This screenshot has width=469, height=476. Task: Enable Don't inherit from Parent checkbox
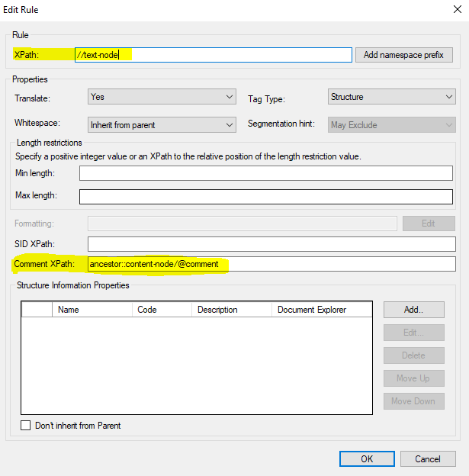coord(26,426)
